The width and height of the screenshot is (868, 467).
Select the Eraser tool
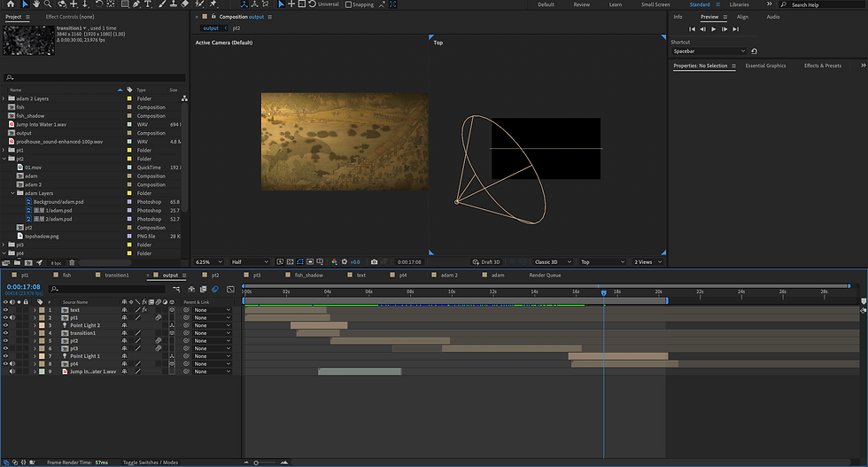coord(185,4)
